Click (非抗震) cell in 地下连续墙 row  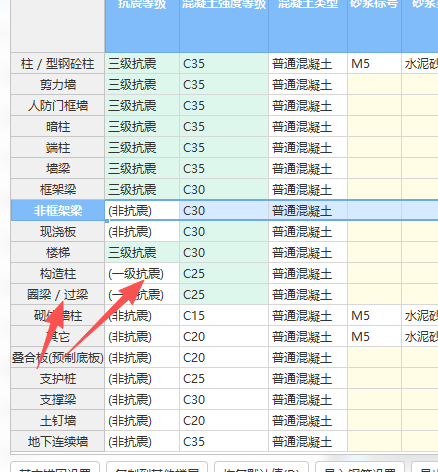[x=142, y=441]
